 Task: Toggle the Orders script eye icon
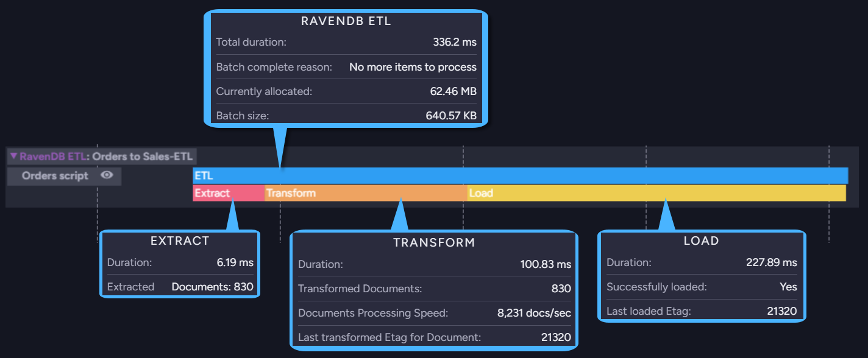pos(107,175)
